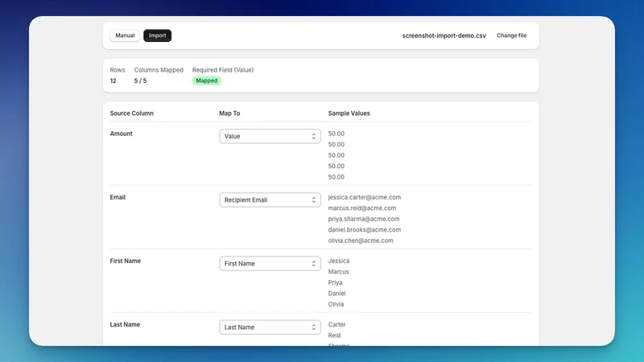
Task: Click the Email source column label
Action: [x=118, y=197]
